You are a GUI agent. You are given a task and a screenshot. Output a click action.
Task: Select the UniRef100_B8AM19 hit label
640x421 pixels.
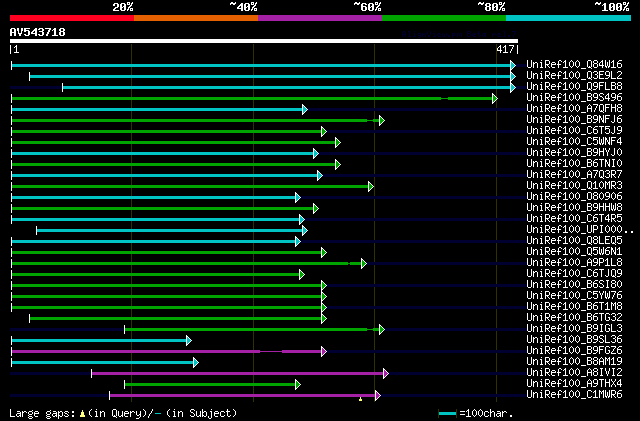coord(574,362)
